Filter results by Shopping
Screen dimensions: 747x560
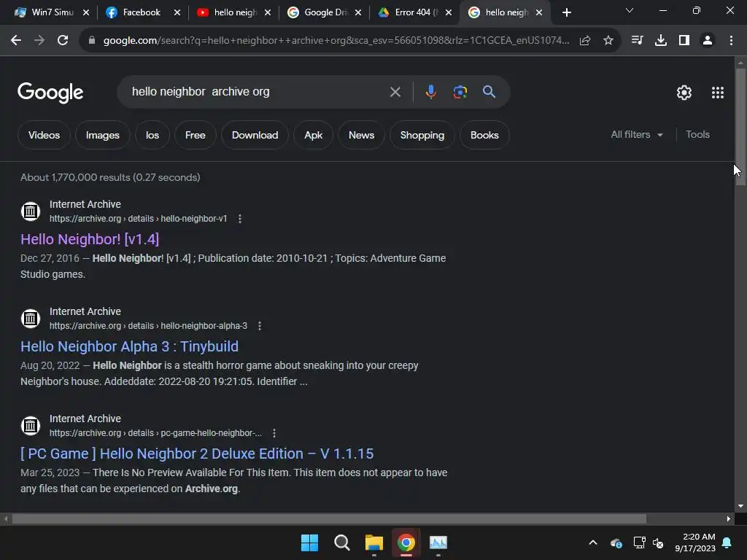422,135
